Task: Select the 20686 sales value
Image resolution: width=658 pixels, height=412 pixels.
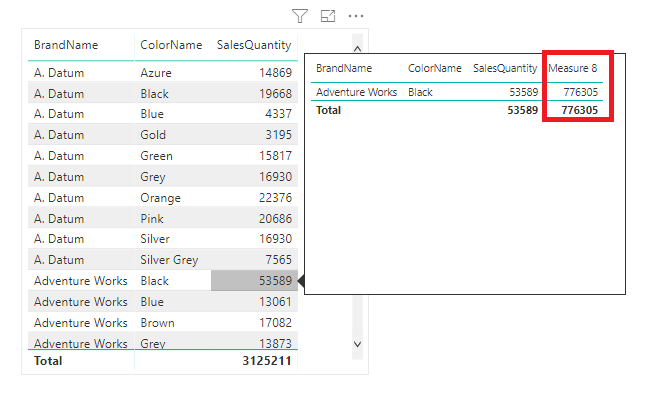Action: click(275, 219)
